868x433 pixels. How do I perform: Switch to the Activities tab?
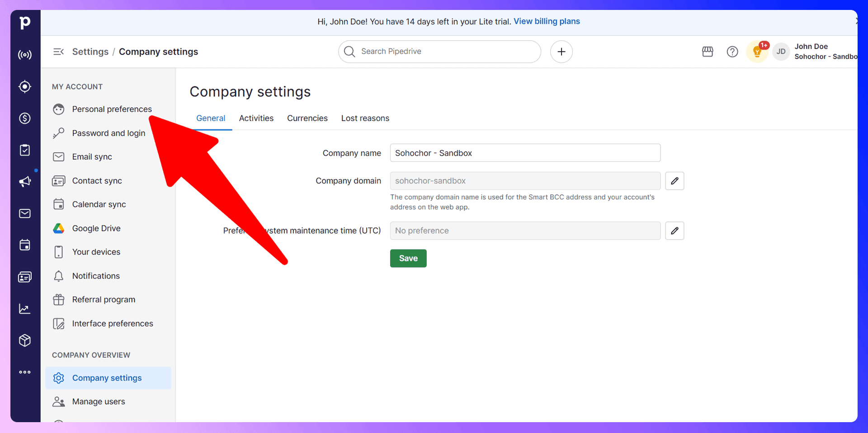tap(256, 118)
